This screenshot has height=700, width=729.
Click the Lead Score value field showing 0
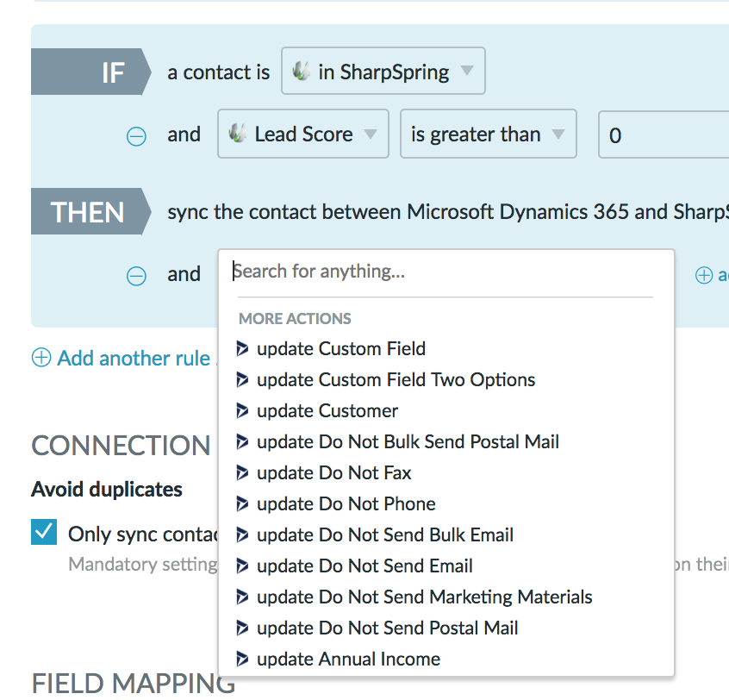point(664,134)
